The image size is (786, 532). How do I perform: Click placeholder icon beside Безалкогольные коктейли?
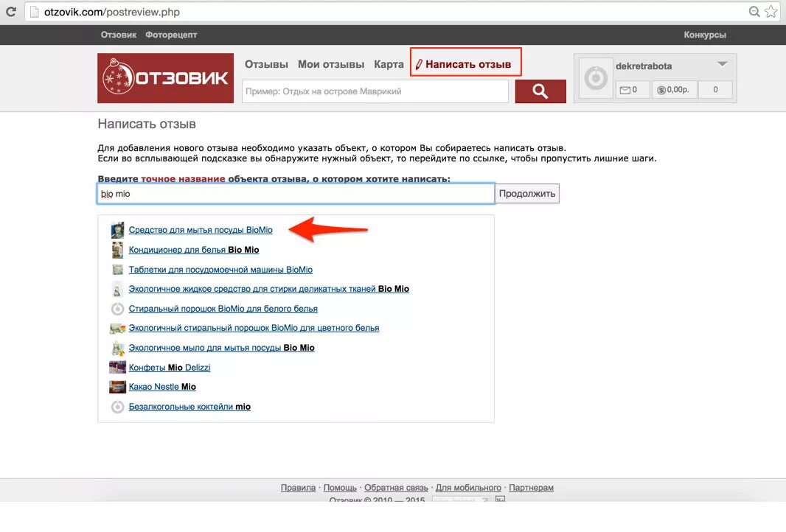click(x=117, y=407)
